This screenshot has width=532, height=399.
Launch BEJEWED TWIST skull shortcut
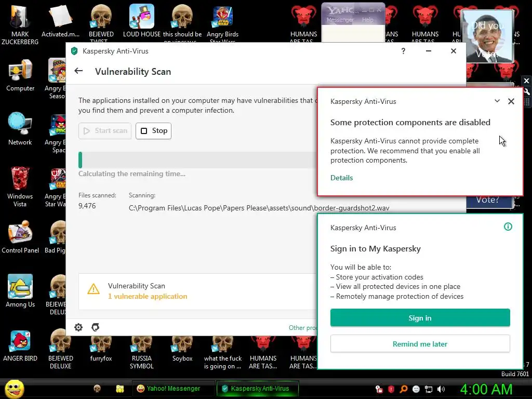pos(101,23)
